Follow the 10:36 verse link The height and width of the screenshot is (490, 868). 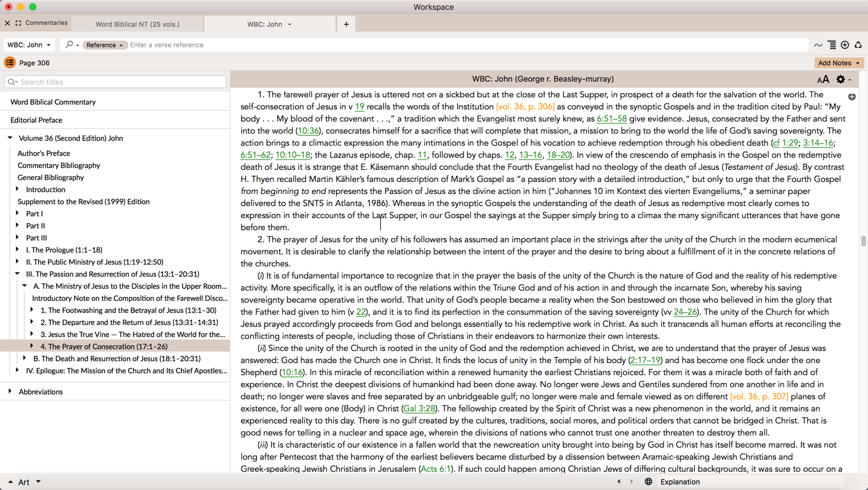coord(308,131)
